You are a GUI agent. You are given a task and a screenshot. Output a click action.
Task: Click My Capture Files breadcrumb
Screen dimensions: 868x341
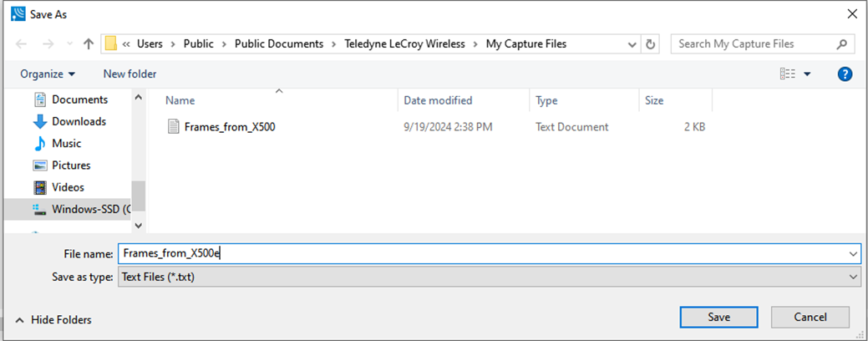pos(526,43)
